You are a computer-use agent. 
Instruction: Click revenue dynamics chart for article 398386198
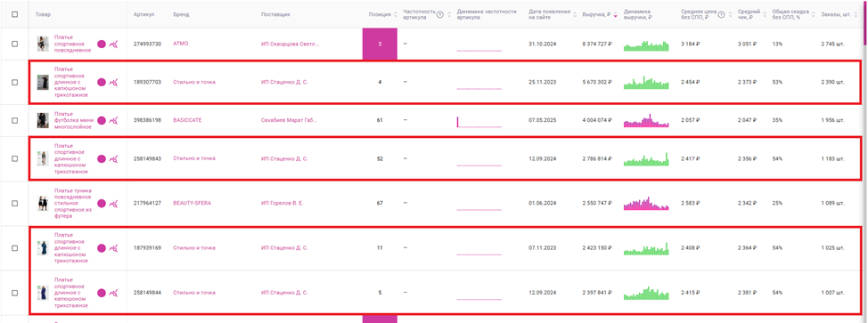[646, 120]
